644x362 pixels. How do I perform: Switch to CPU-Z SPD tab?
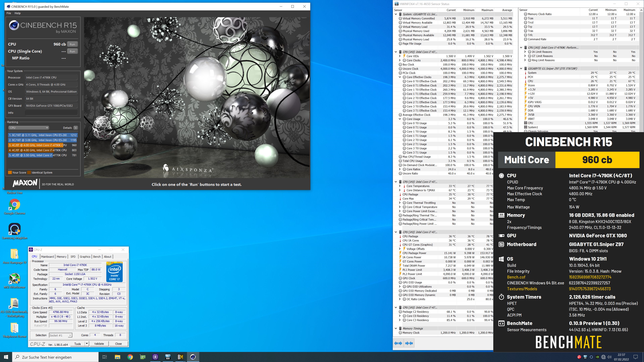click(x=73, y=257)
